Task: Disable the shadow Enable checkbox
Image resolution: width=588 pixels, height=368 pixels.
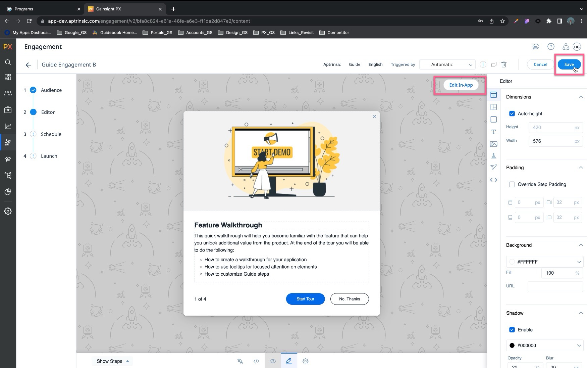Action: click(x=512, y=330)
